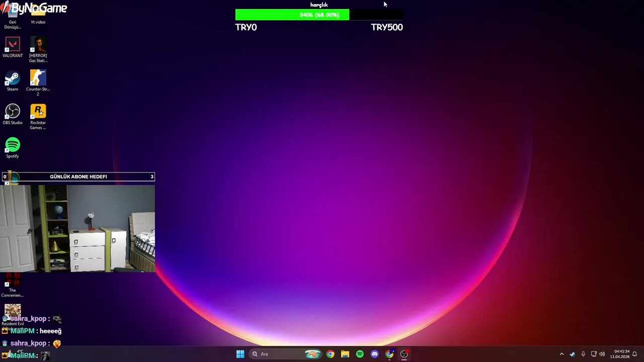Open the Resident Evil desktop shortcut
This screenshot has height=362, width=644.
tap(13, 315)
